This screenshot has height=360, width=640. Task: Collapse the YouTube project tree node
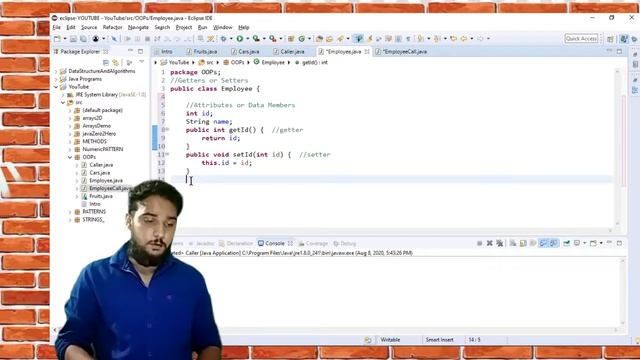click(x=56, y=87)
